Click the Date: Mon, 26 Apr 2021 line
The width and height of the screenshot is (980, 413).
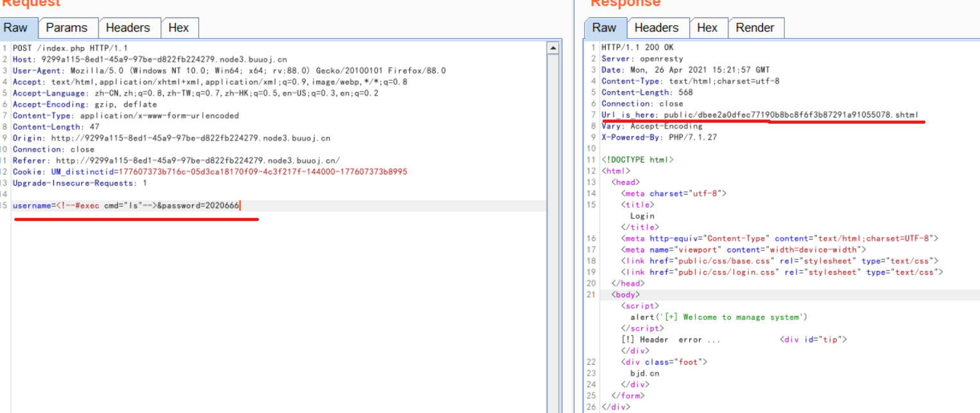point(685,70)
